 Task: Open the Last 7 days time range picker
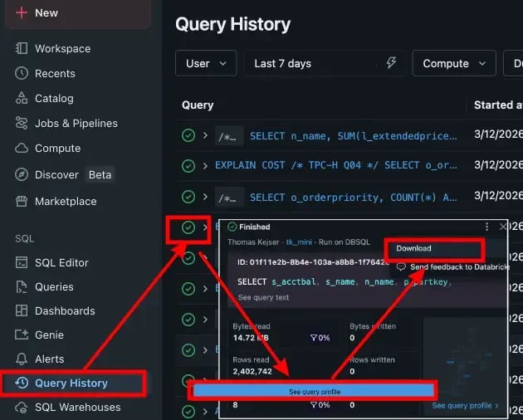point(325,63)
